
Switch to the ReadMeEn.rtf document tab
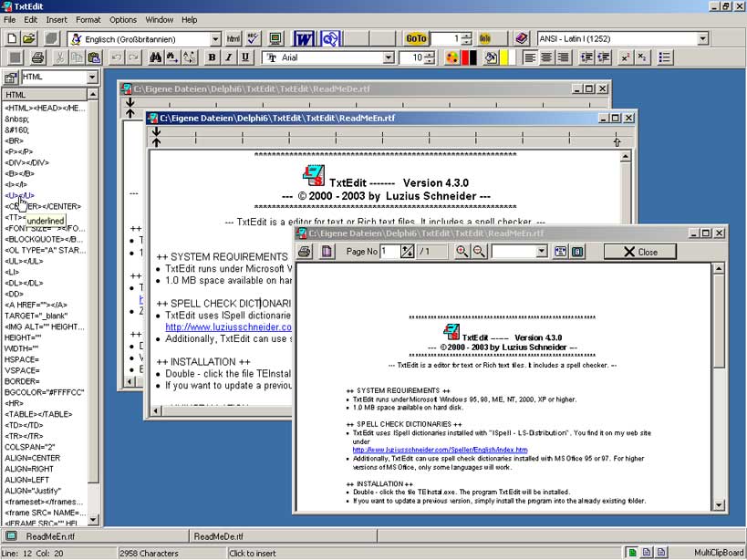click(x=95, y=536)
